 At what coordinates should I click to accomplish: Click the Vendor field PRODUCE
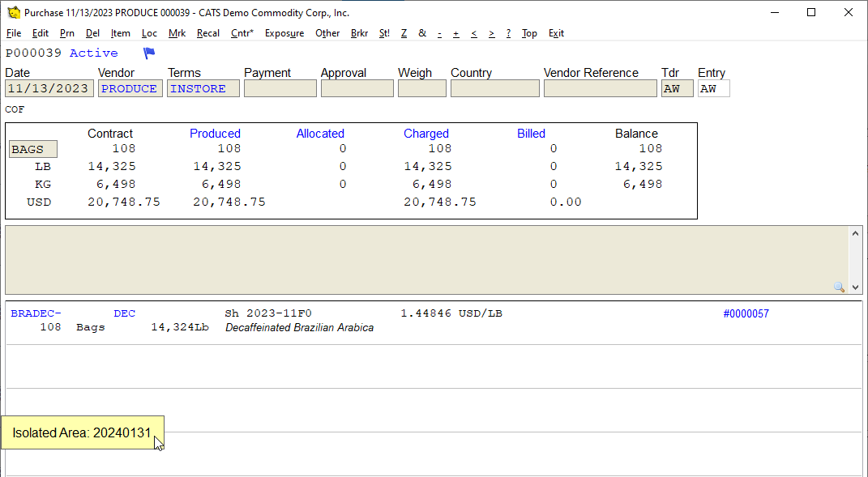[130, 88]
